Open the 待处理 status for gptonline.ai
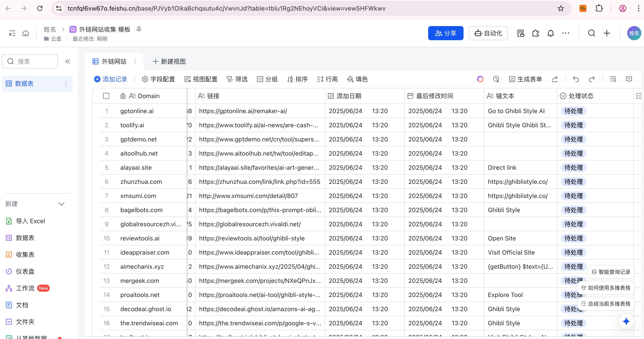The height and width of the screenshot is (339, 644). [573, 111]
